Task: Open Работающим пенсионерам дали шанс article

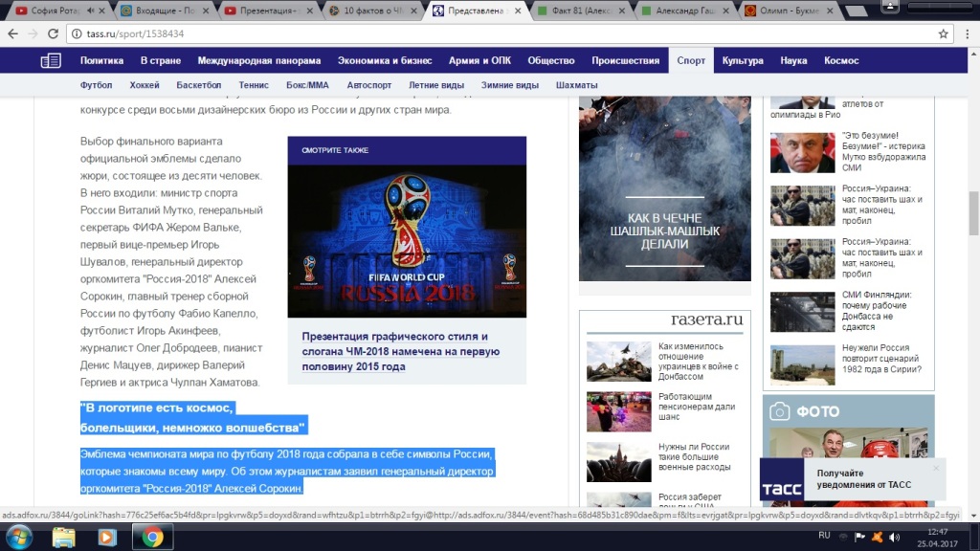Action: pyautogui.click(x=697, y=406)
